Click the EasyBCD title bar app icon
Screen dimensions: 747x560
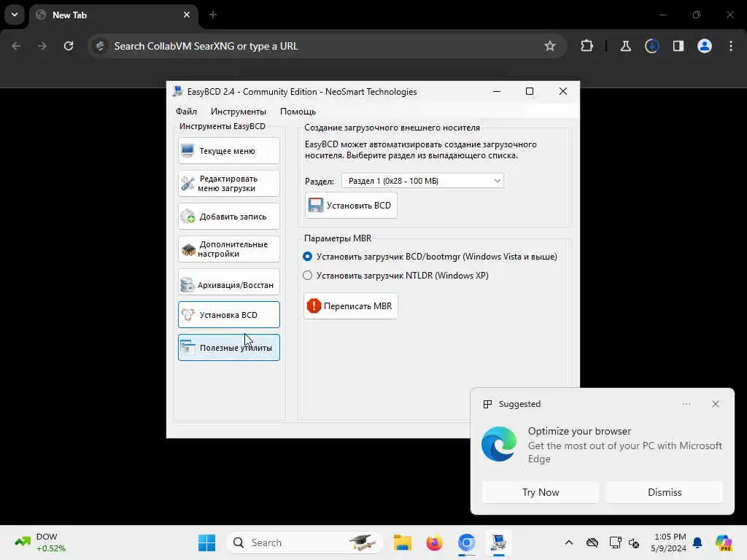178,91
